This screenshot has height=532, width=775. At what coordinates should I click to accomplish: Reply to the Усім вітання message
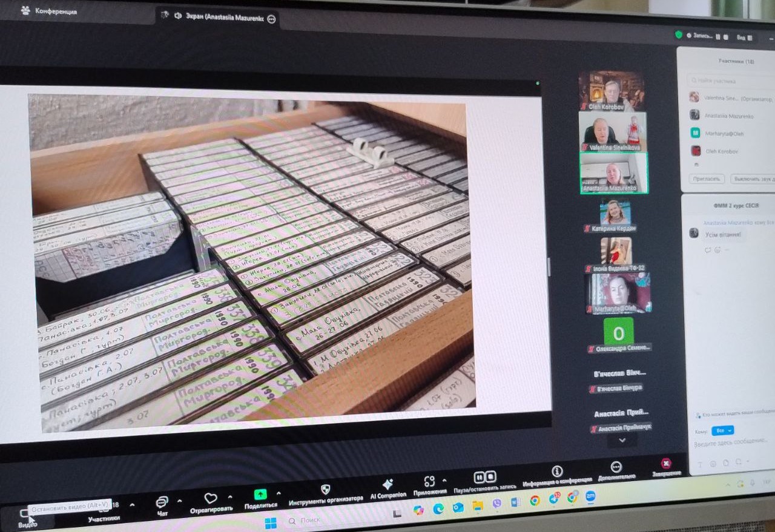[x=707, y=249]
